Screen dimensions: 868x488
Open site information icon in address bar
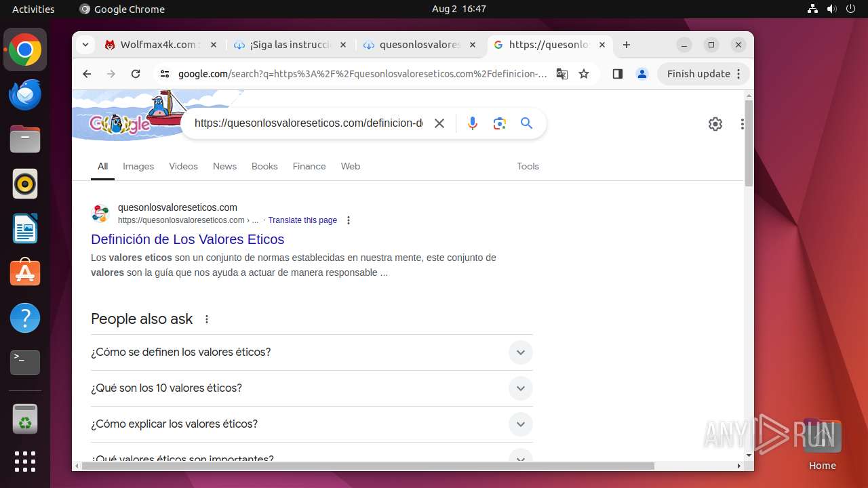pyautogui.click(x=164, y=74)
